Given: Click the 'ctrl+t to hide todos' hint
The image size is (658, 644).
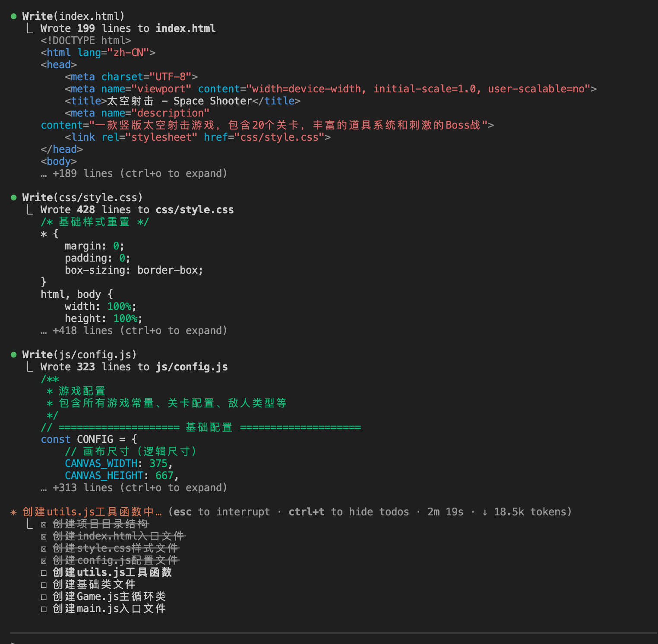Looking at the screenshot, I should [x=349, y=512].
